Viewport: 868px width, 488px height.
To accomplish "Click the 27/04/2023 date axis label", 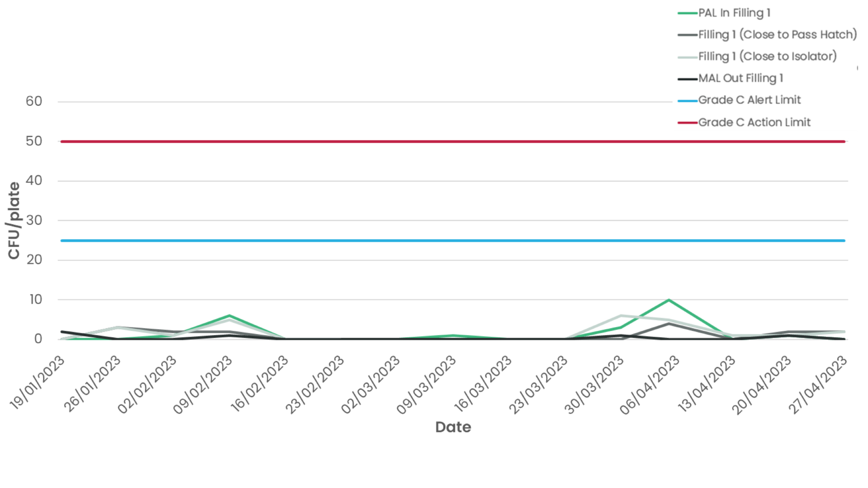I will 818,385.
